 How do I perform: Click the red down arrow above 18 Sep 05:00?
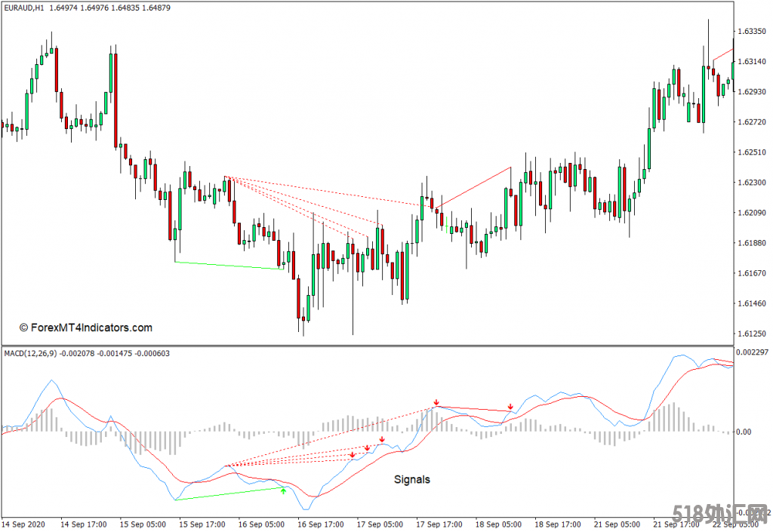click(511, 407)
